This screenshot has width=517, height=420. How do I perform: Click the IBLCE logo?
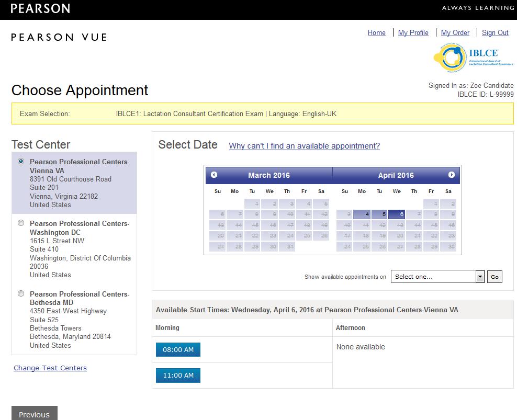point(473,58)
